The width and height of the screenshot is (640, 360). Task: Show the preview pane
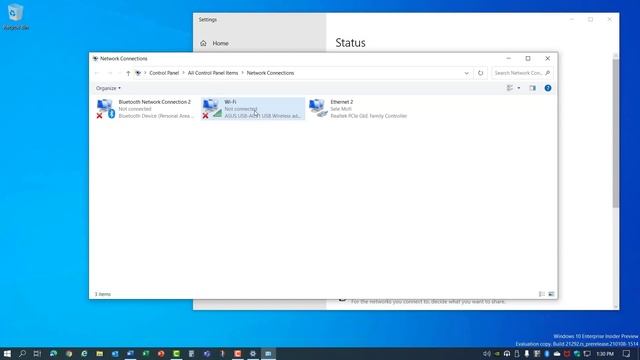(532, 88)
